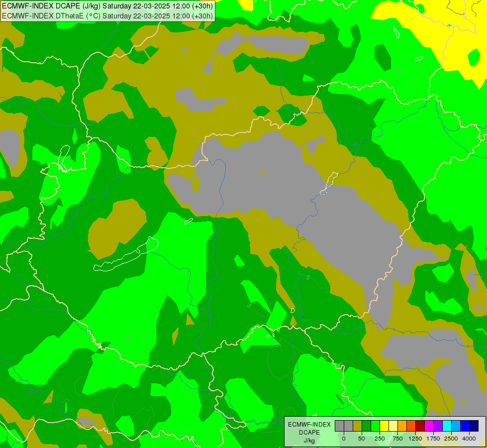Image resolution: width=487 pixels, height=448 pixels.
Task: Click the legend value 250
Action: click(380, 439)
